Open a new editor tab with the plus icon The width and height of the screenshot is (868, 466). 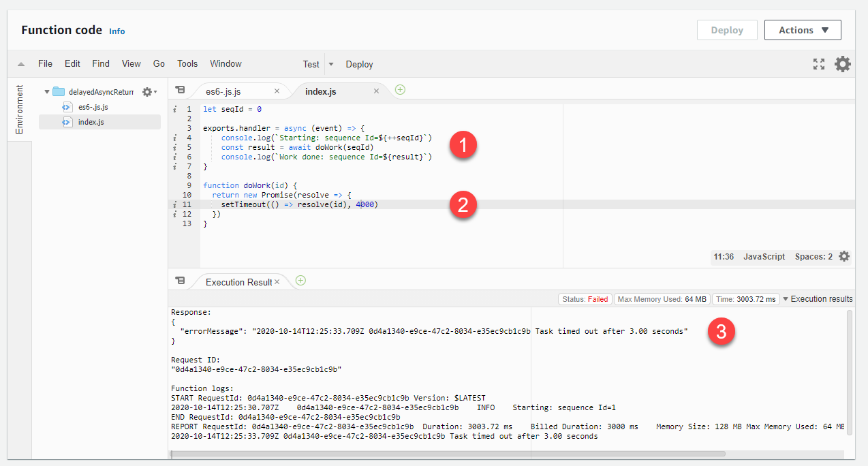(x=401, y=89)
